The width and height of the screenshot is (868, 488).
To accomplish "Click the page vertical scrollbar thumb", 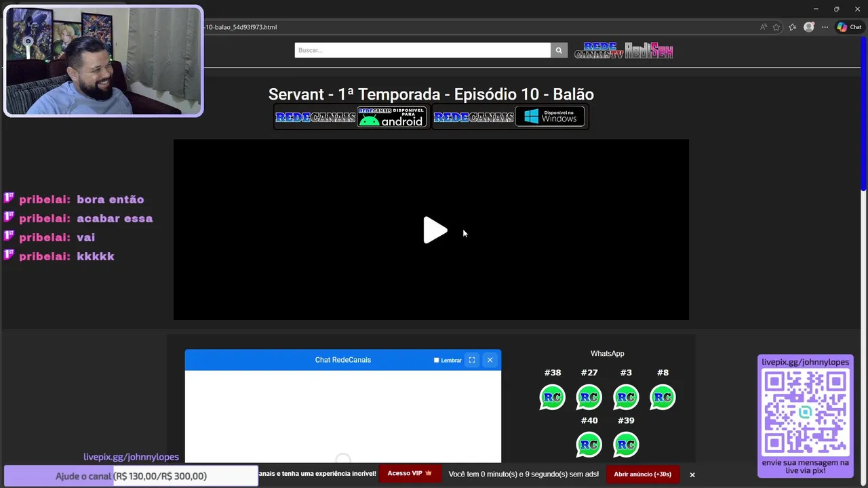I will pyautogui.click(x=863, y=115).
